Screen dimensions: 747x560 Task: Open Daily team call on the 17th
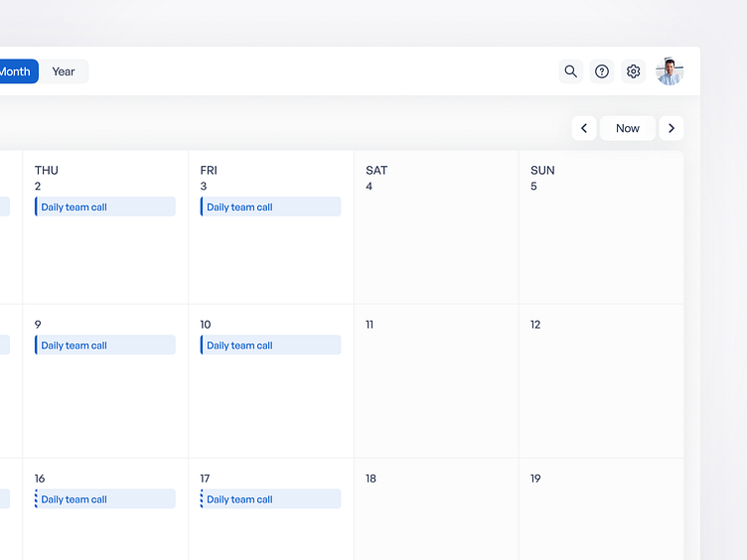point(270,499)
